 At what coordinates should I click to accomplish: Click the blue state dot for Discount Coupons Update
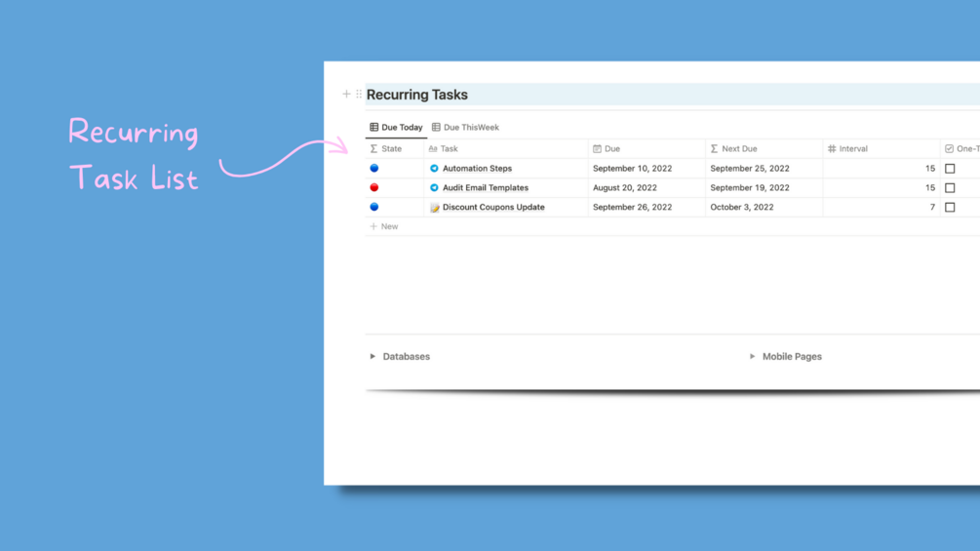(x=374, y=207)
